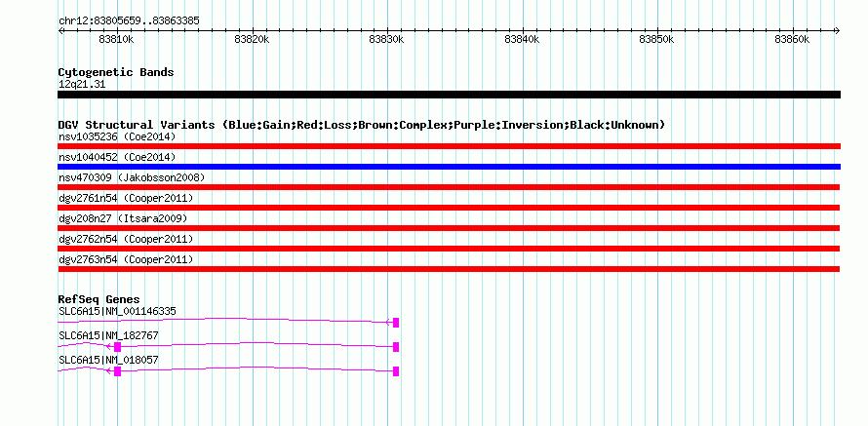Click the ruler's left arrowhead
868x426 pixels.
pyautogui.click(x=60, y=31)
